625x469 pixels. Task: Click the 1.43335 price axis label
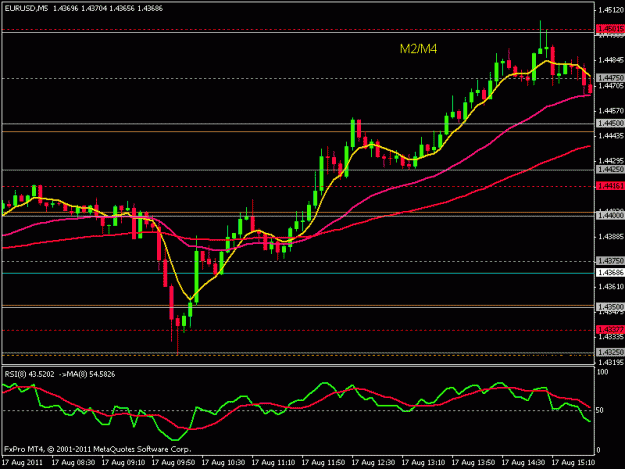coord(611,337)
